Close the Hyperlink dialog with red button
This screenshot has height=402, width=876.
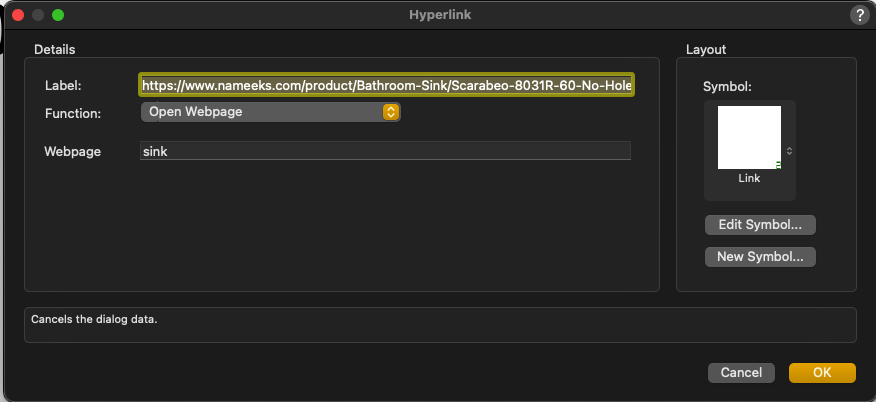17,15
